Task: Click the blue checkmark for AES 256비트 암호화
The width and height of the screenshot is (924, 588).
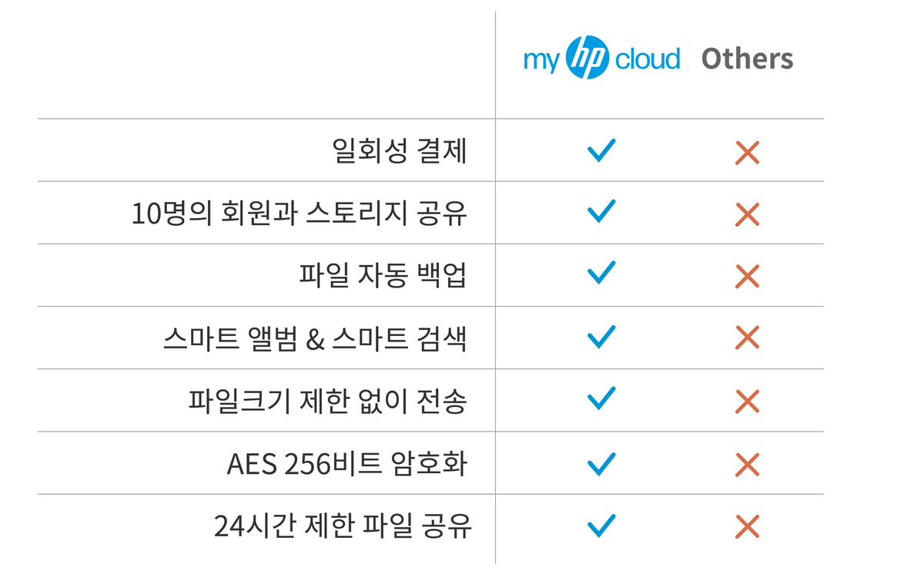Action: tap(601, 462)
